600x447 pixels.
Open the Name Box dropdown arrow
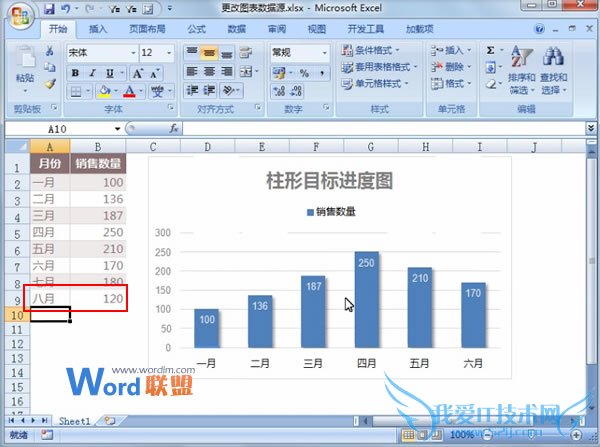pyautogui.click(x=117, y=129)
